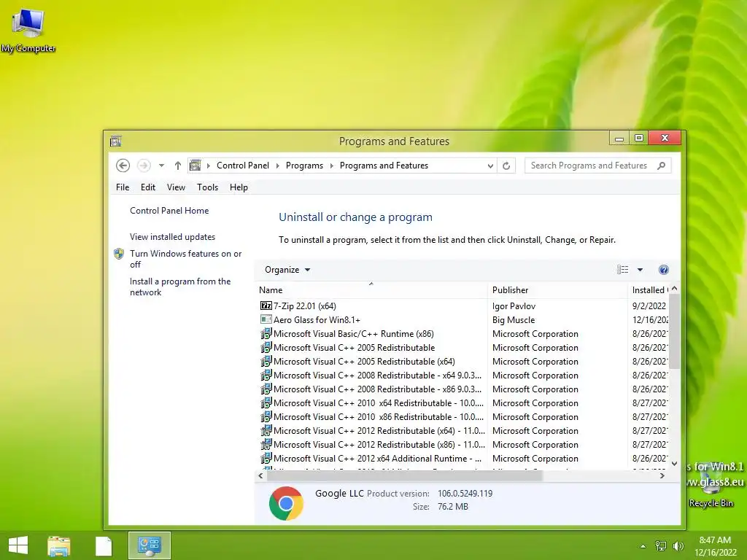Expand the address bar history dropdown
The height and width of the screenshot is (560, 747).
point(490,166)
